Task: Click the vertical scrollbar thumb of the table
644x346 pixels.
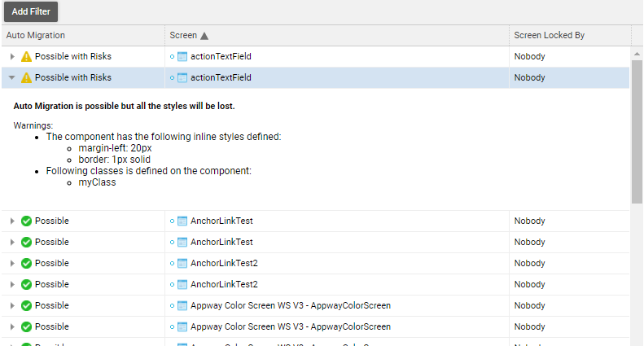Action: tap(637, 132)
